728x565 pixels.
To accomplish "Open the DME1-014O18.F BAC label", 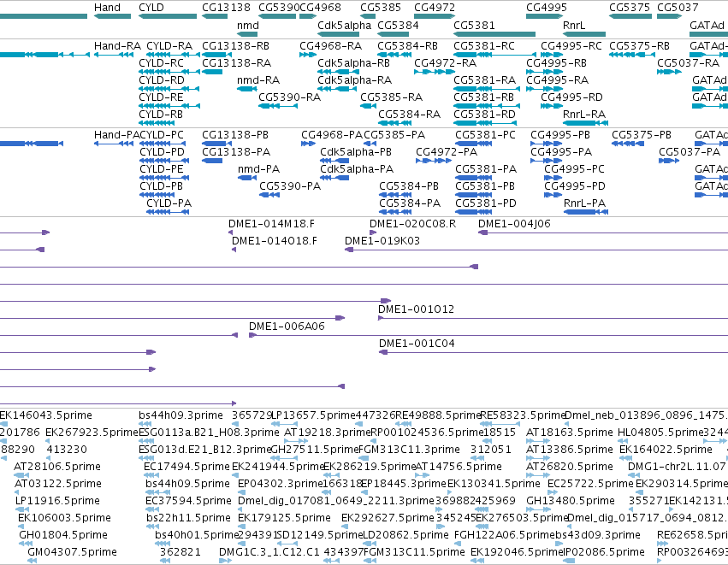I will tap(275, 241).
